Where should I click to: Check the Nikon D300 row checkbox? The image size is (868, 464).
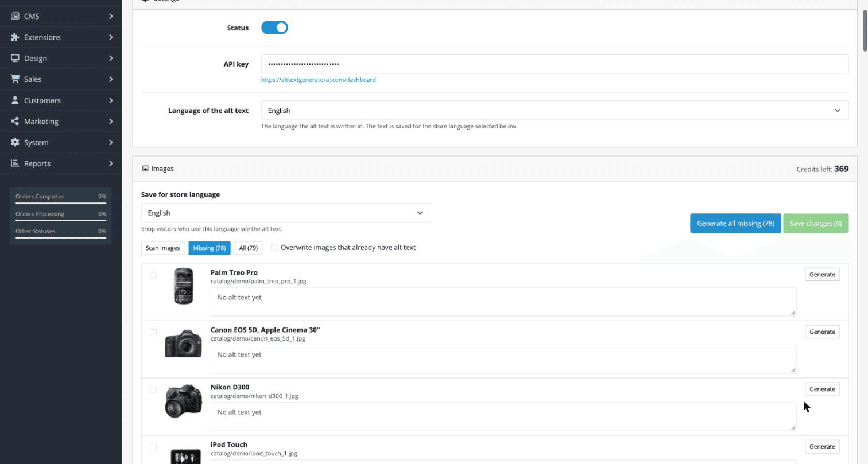coord(153,390)
